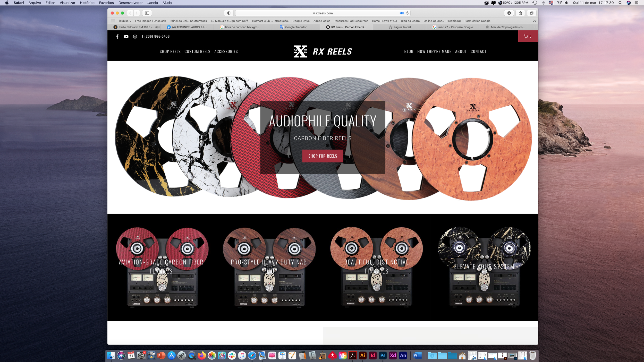Open the ABOUT navigation link
The height and width of the screenshot is (362, 644).
tap(461, 51)
